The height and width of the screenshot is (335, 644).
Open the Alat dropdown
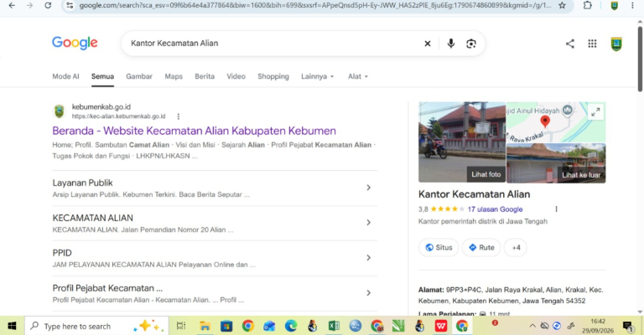pos(358,76)
